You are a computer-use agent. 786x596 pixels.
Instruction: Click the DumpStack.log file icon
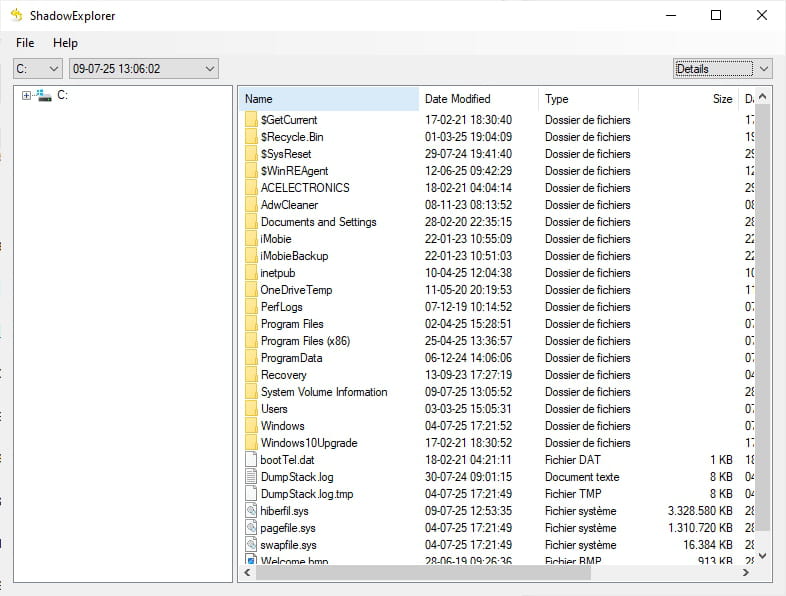(251, 477)
